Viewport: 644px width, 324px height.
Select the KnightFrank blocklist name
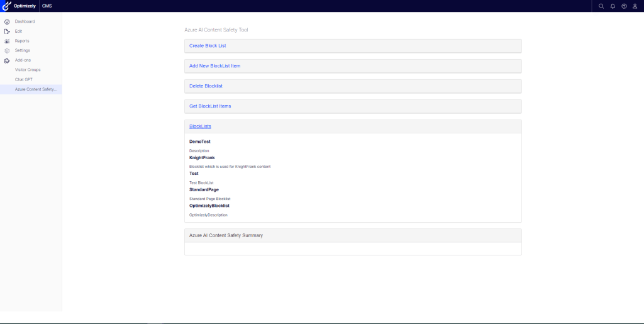coord(202,157)
